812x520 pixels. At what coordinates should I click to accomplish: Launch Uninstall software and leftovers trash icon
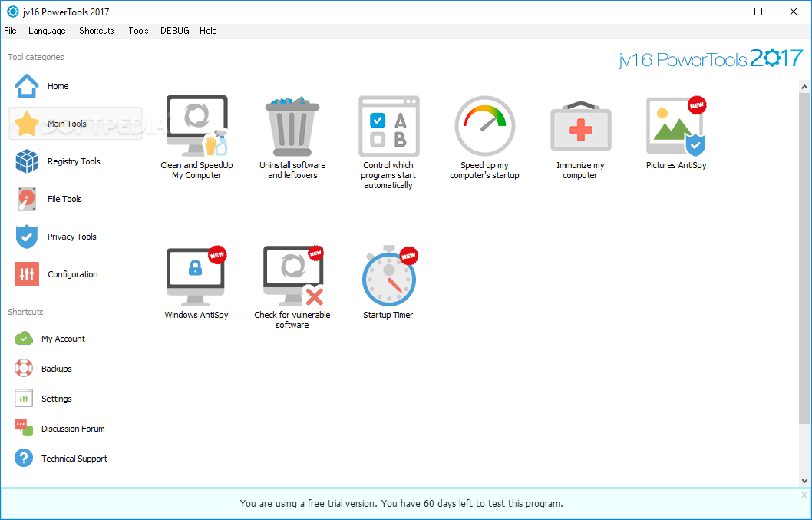pyautogui.click(x=292, y=126)
